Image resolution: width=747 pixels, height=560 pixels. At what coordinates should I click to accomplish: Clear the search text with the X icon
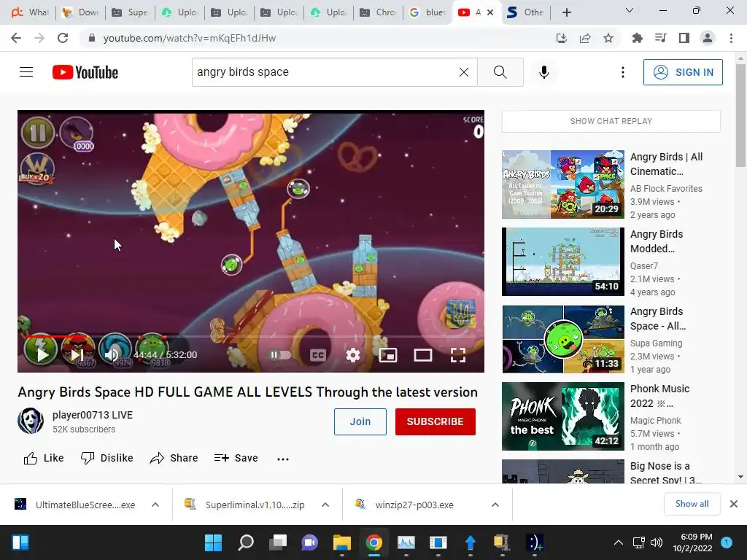tap(463, 72)
